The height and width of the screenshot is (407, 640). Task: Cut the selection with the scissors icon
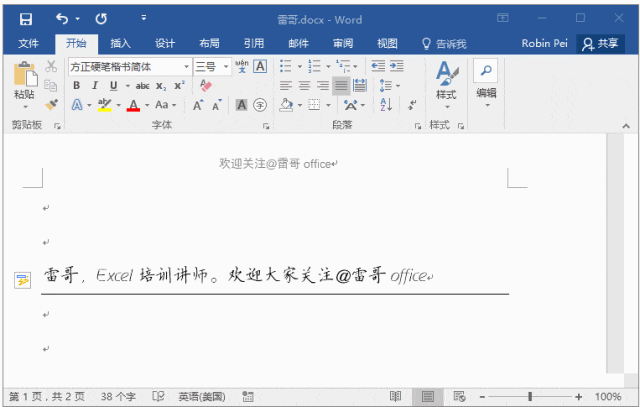point(51,66)
